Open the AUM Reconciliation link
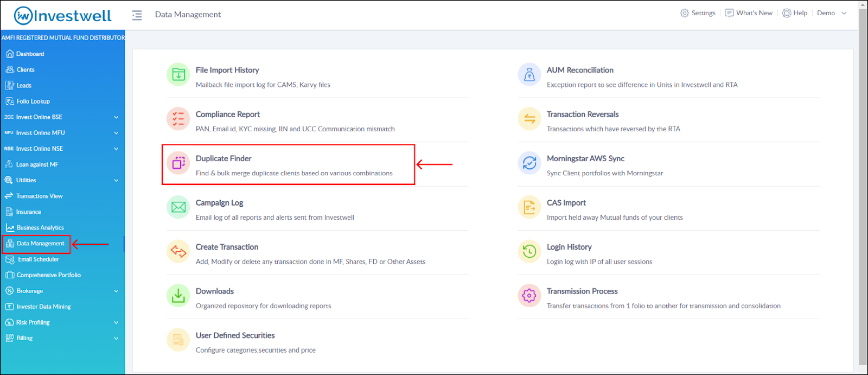868x375 pixels. click(580, 70)
